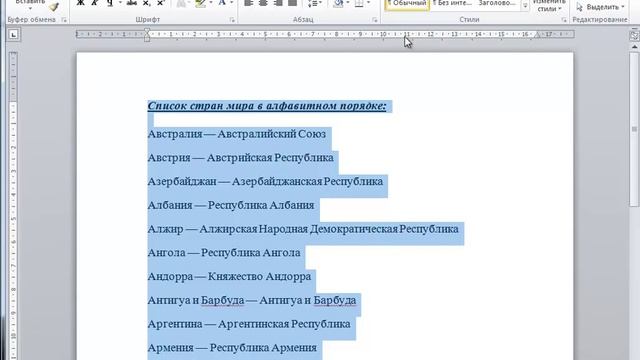Toggle superscript formatting
This screenshot has width=640, height=360.
click(x=160, y=3)
